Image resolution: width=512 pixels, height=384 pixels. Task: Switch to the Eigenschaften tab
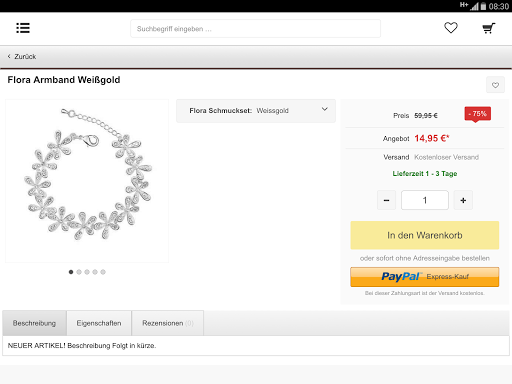[x=99, y=323]
